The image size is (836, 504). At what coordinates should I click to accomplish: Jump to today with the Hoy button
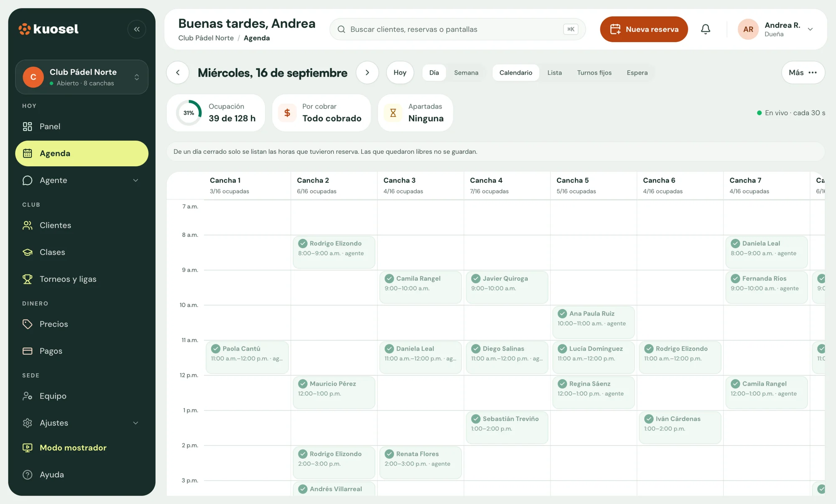[x=400, y=73]
